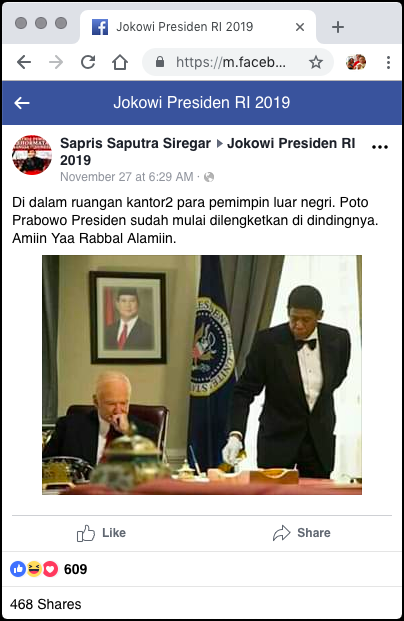The height and width of the screenshot is (621, 404).
Task: Like the post
Action: (101, 533)
